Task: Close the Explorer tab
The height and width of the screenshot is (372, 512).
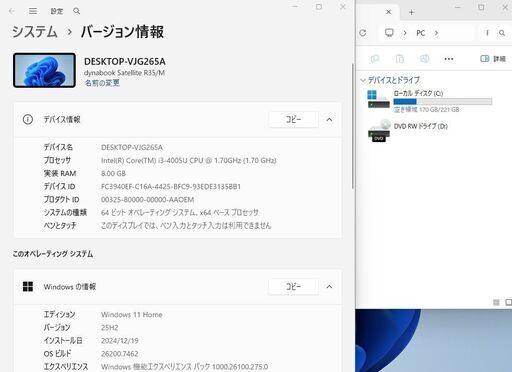Action: [389, 12]
